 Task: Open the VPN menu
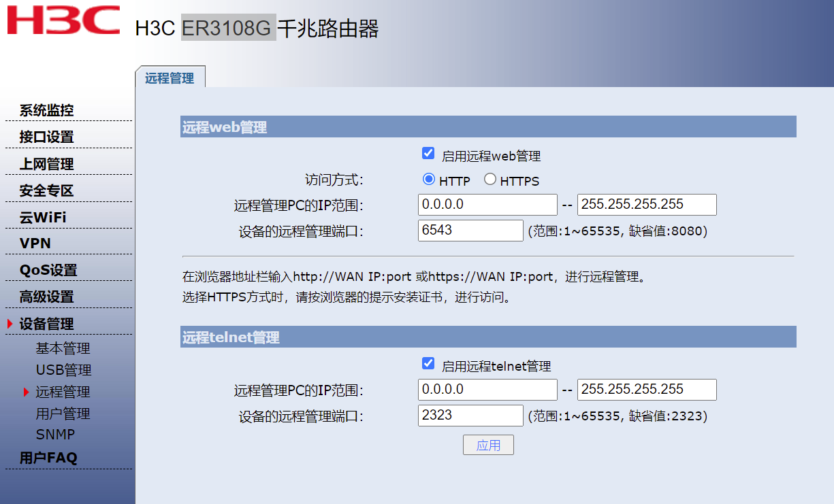[x=35, y=243]
